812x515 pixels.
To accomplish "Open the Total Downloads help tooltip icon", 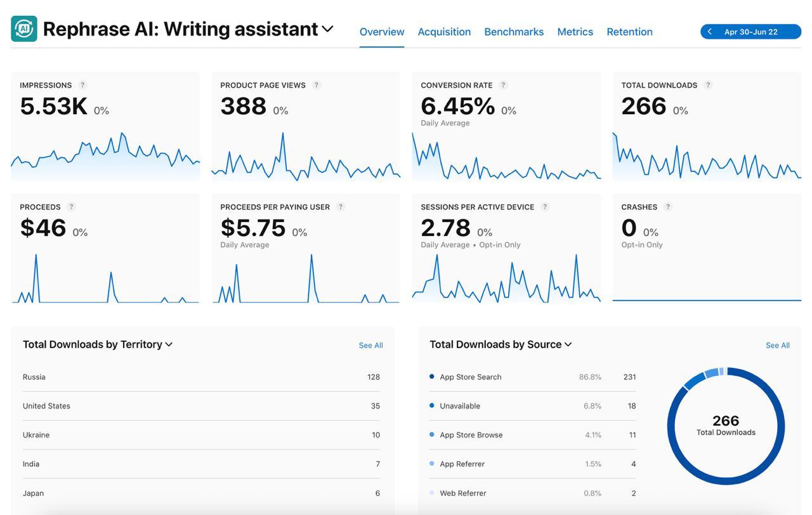I will [x=708, y=85].
